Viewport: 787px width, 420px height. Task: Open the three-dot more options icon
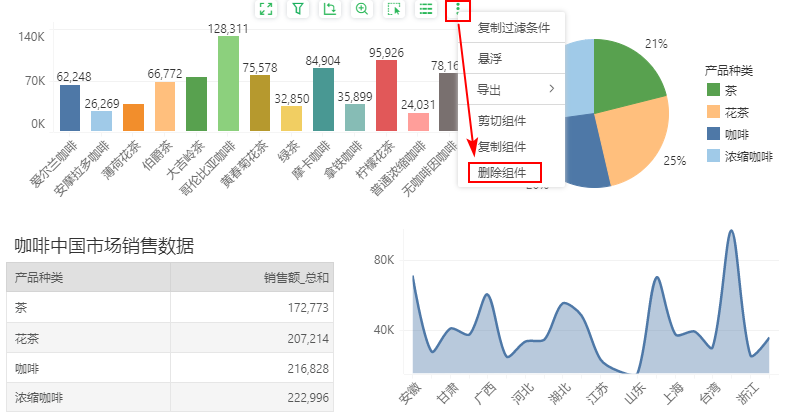coord(458,9)
